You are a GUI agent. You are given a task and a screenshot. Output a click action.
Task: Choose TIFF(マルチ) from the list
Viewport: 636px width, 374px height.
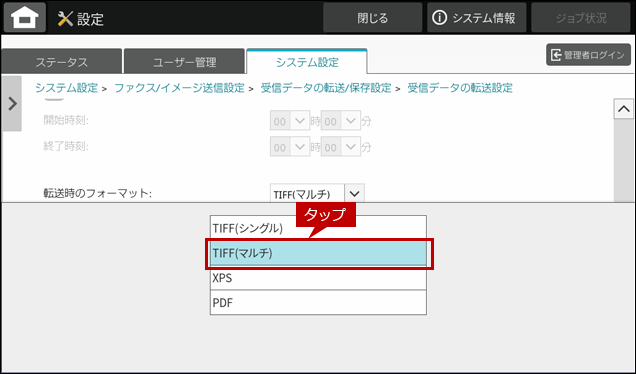click(318, 253)
